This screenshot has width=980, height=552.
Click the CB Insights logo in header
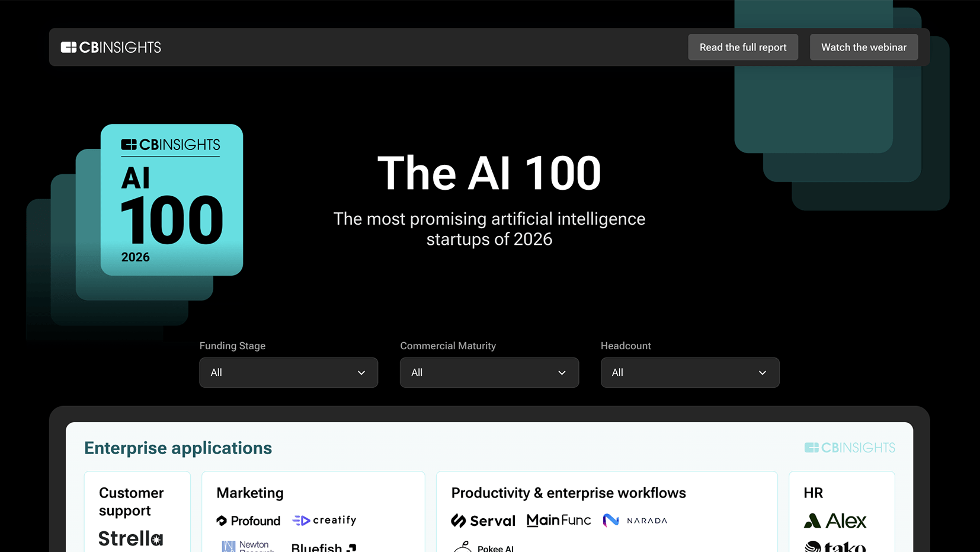(111, 47)
